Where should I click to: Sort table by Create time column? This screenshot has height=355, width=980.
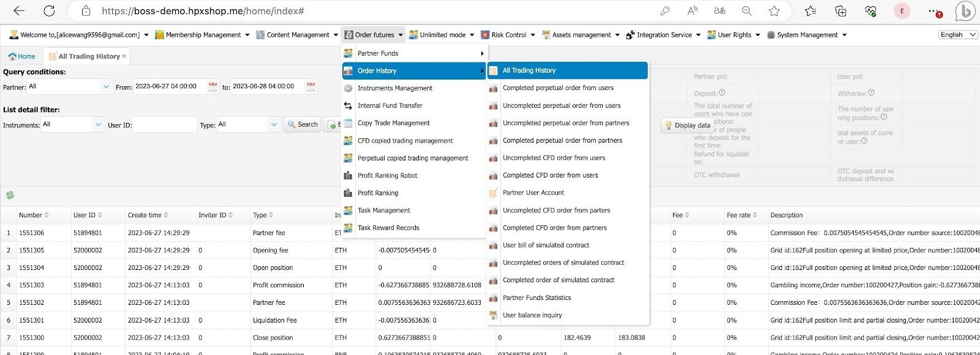(165, 215)
